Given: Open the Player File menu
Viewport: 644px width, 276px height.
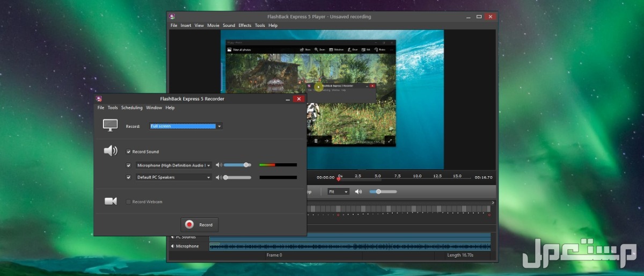Looking at the screenshot, I should [x=174, y=26].
